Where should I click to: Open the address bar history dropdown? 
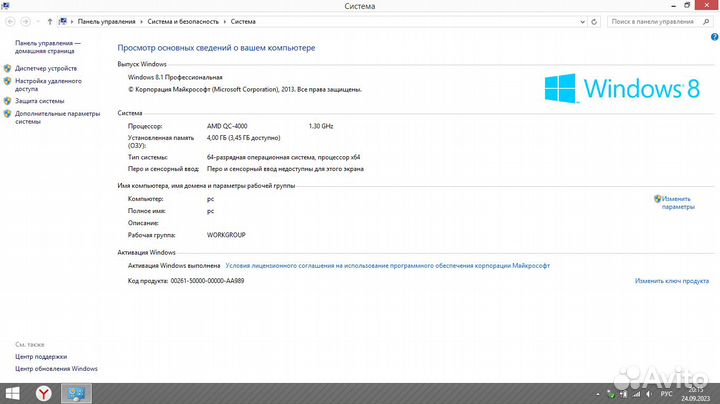pyautogui.click(x=582, y=22)
